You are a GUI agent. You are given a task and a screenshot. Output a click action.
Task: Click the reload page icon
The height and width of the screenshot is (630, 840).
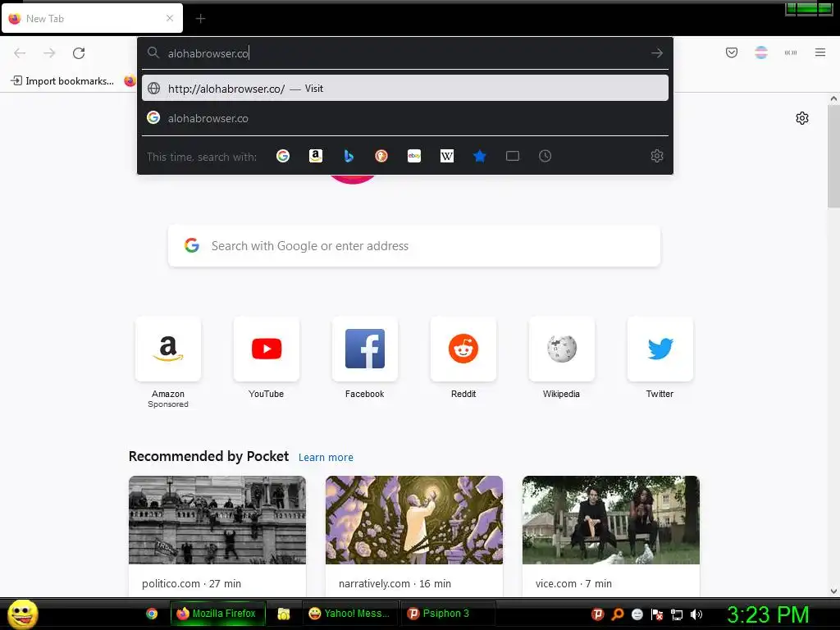click(x=79, y=53)
